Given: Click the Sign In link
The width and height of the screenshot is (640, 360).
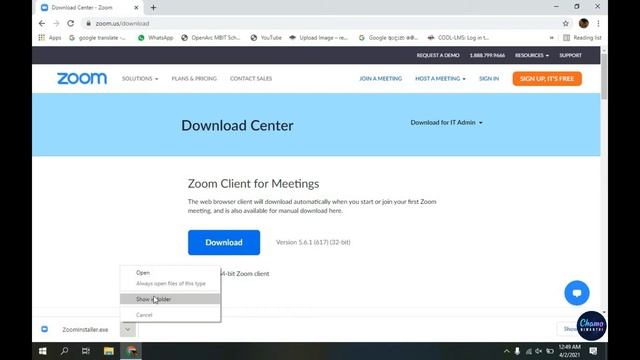Looking at the screenshot, I should pyautogui.click(x=489, y=78).
